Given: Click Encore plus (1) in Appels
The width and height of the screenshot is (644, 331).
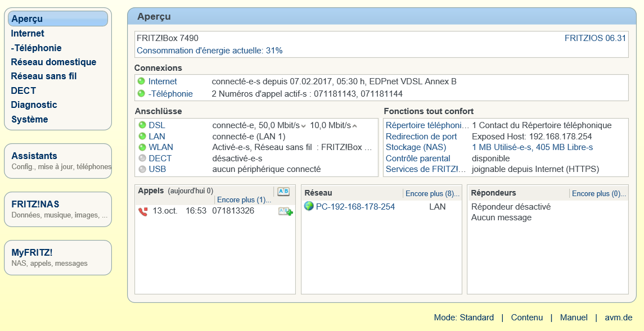Looking at the screenshot, I should (x=244, y=199).
